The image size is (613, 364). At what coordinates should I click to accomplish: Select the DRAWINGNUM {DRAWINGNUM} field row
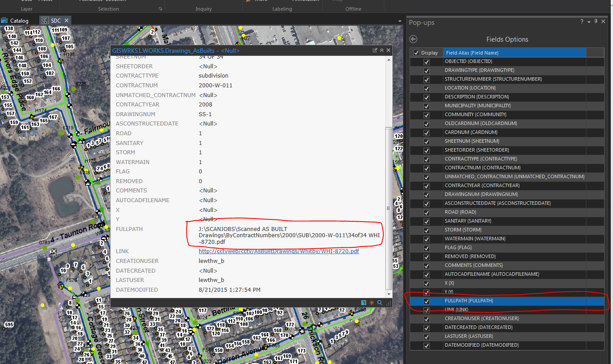[506, 194]
